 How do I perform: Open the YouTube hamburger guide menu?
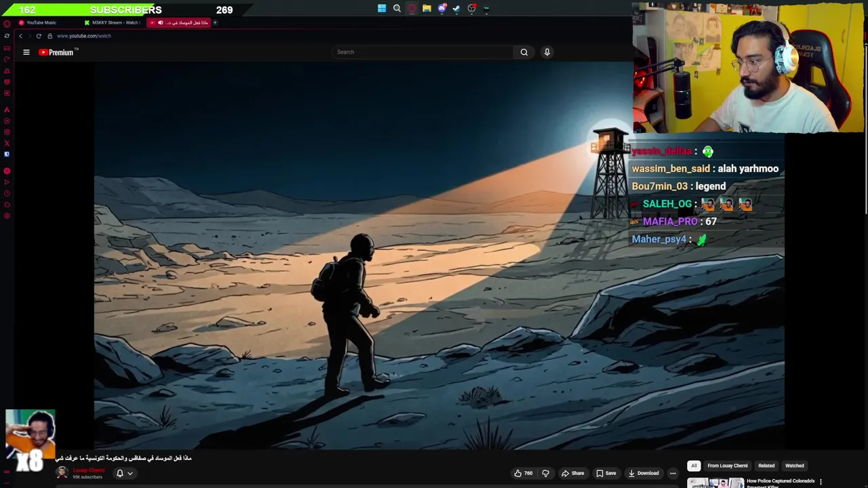point(26,52)
